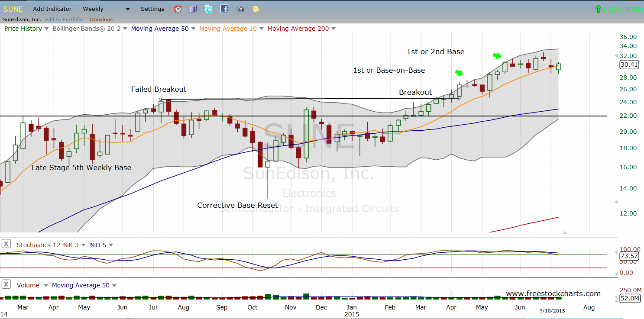Image resolution: width=644 pixels, height=319 pixels.
Task: Click the 12.00 price axis label
Action: (x=628, y=213)
